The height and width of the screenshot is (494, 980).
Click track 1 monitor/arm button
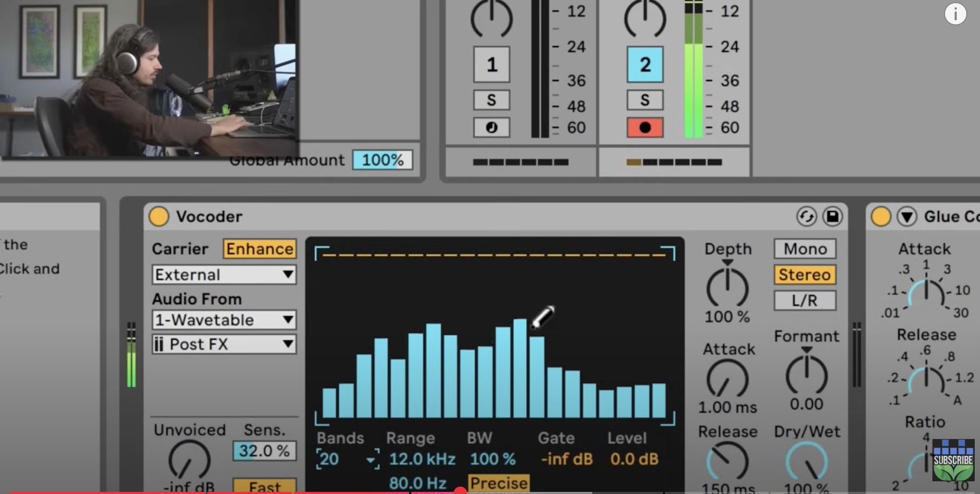492,127
